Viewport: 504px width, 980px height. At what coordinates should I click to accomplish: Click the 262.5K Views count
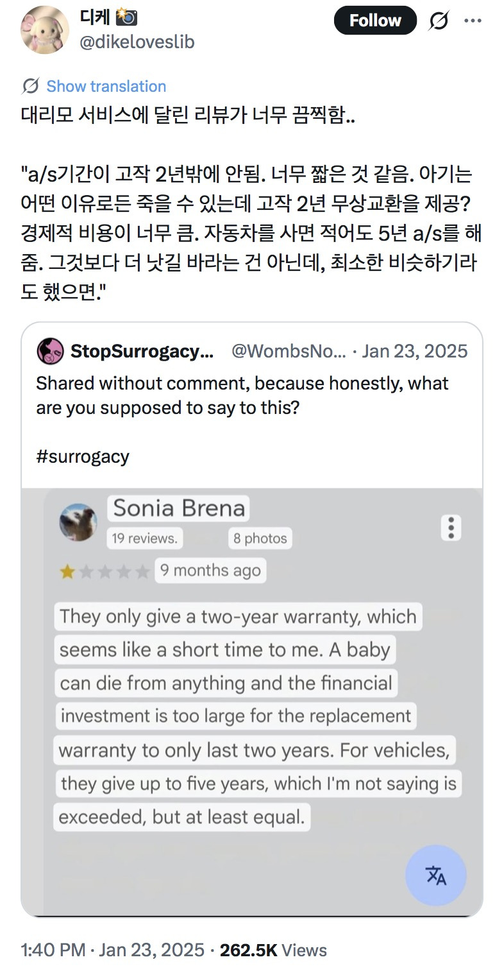273,950
